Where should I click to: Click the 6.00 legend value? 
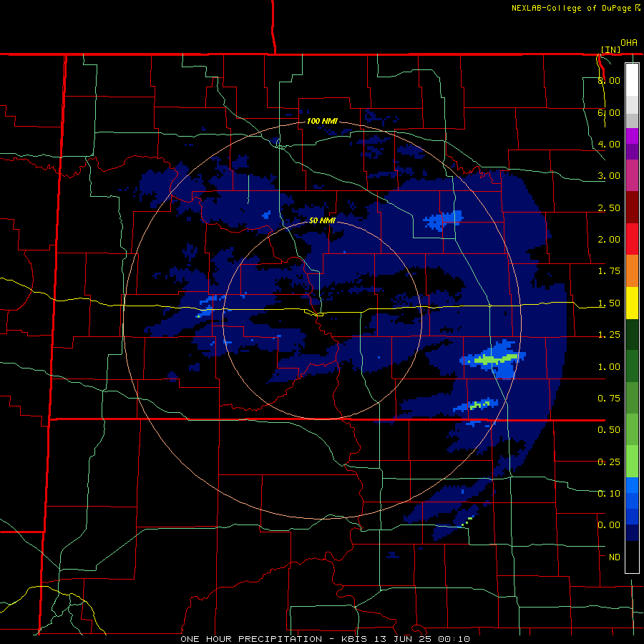click(x=609, y=112)
